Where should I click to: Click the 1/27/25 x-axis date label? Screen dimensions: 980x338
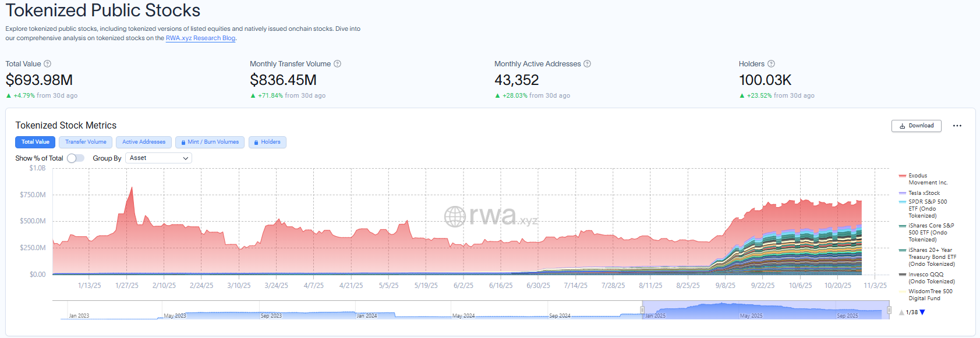coord(127,286)
